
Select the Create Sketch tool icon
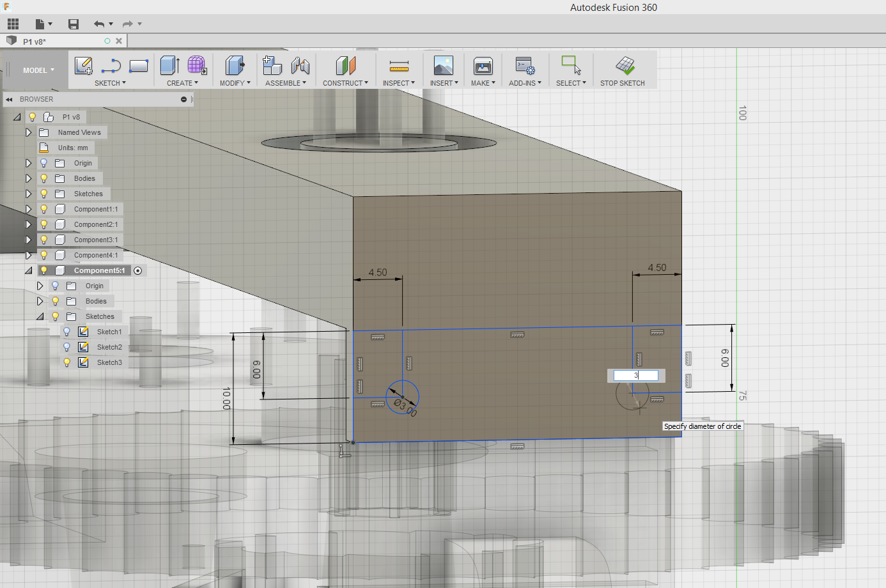point(83,65)
